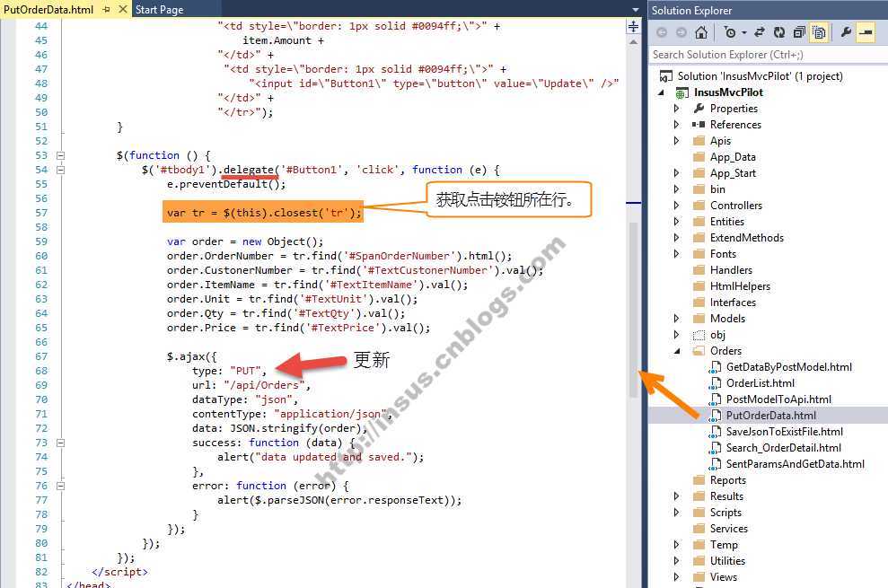The height and width of the screenshot is (588, 888).
Task: Click the Refresh icon in Solution Explorer
Action: tap(779, 33)
